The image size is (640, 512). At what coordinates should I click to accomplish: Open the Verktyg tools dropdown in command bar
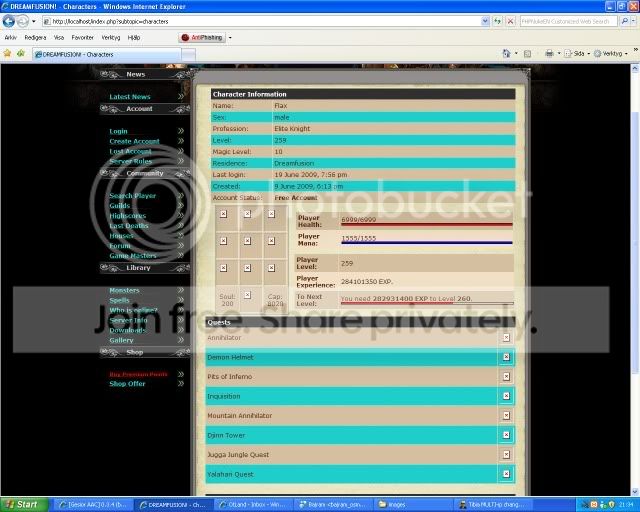[611, 53]
